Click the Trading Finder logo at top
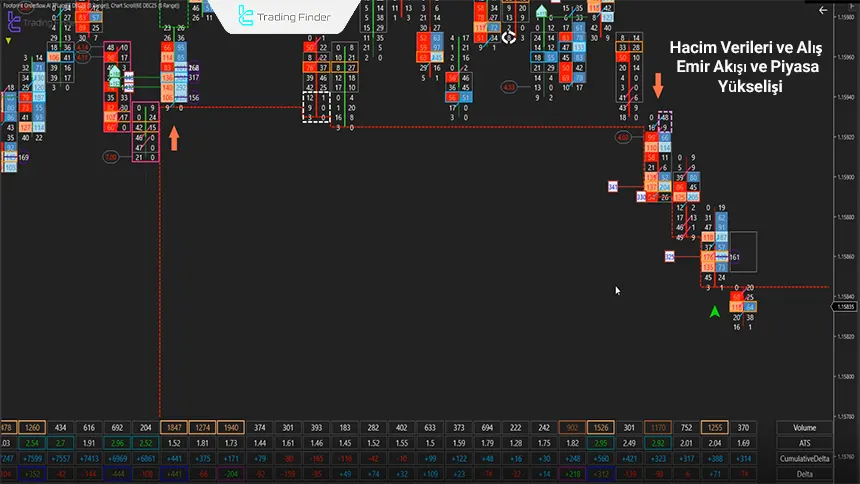Image resolution: width=860 pixels, height=484 pixels. 283,16
